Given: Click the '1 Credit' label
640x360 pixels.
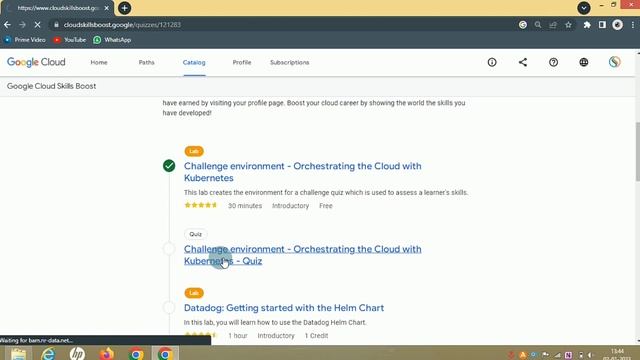Looking at the screenshot, I should point(316,336).
